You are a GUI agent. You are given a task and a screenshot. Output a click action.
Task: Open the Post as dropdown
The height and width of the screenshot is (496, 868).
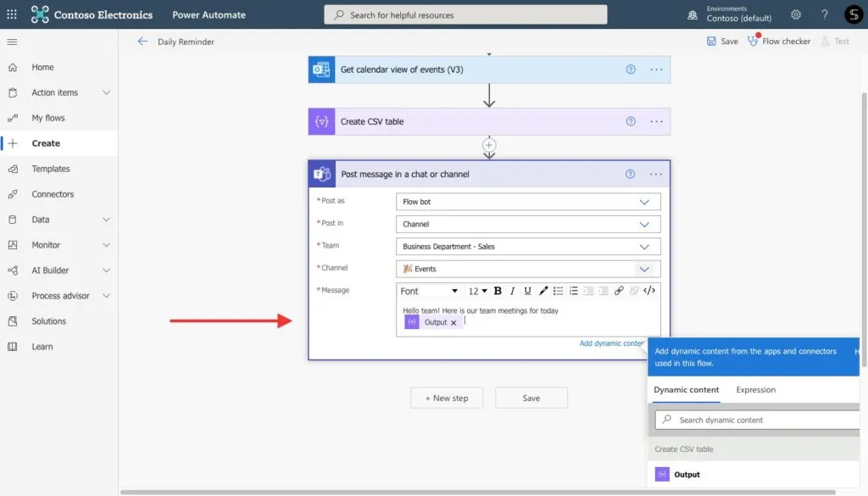(528, 202)
